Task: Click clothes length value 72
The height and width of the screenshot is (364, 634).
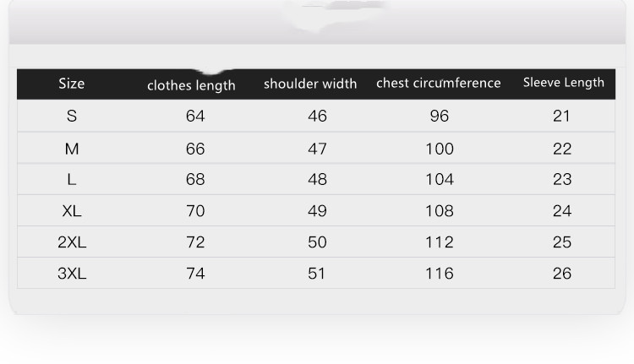Action: coord(195,242)
